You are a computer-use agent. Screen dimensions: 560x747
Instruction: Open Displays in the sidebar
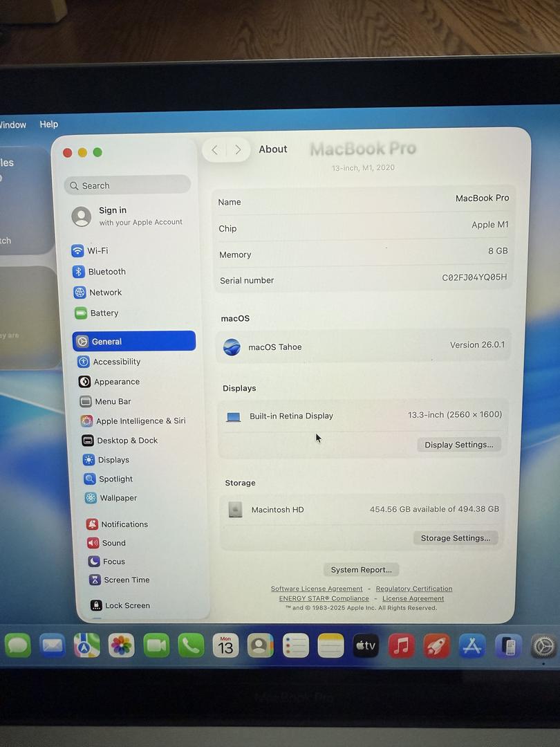tap(106, 460)
